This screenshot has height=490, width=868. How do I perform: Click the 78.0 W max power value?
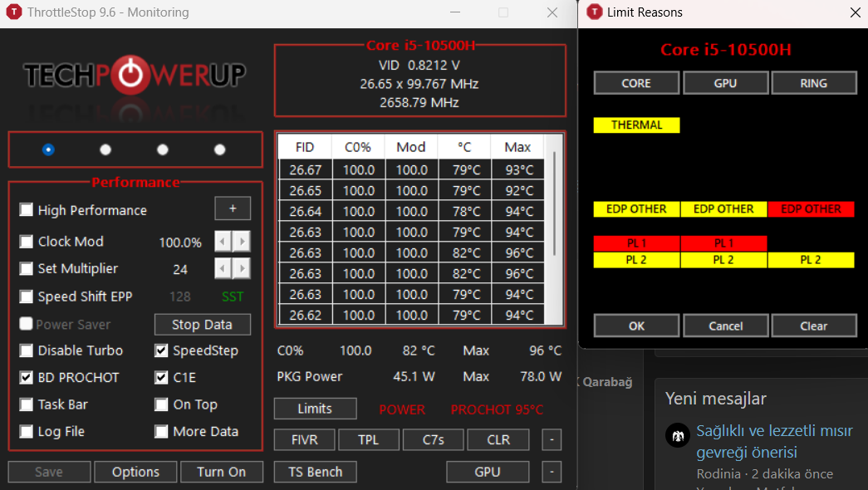point(541,376)
